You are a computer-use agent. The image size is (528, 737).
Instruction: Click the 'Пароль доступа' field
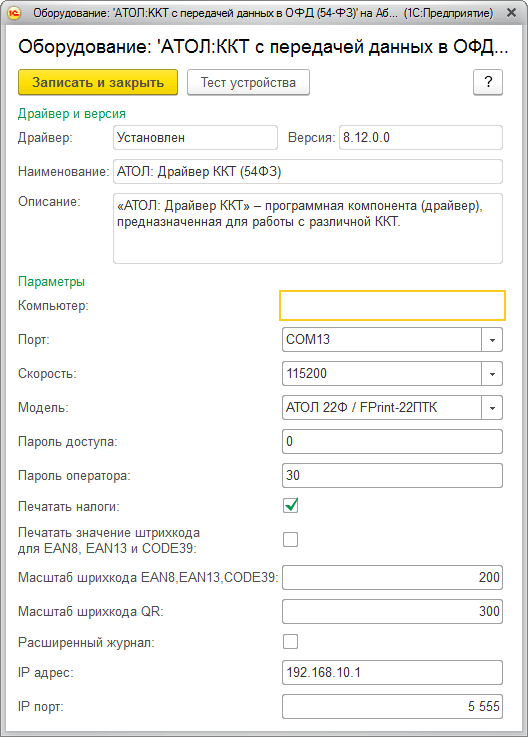(x=393, y=441)
